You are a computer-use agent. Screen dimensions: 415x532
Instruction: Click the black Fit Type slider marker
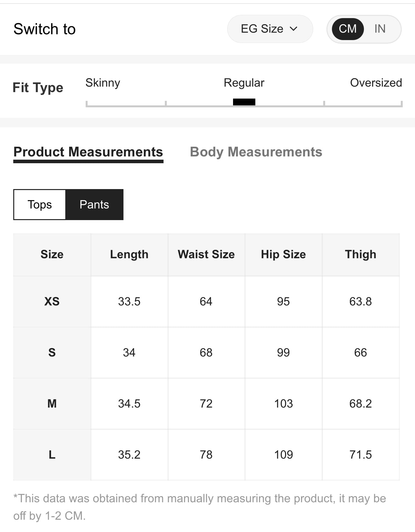244,102
